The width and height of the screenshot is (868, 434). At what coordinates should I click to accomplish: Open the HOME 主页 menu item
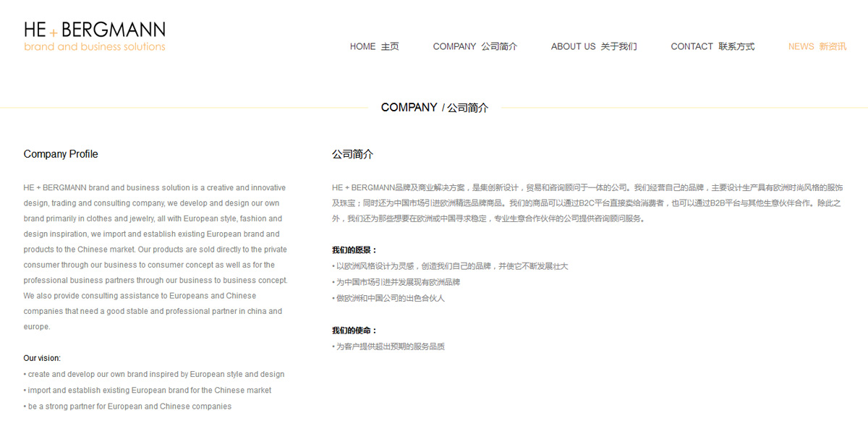click(x=374, y=46)
